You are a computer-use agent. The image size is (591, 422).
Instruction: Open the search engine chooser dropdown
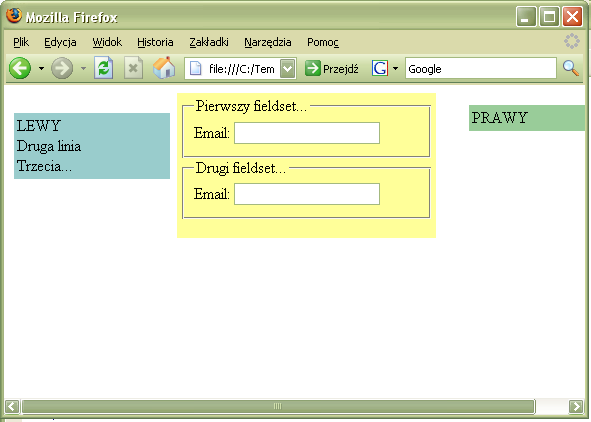click(x=395, y=69)
